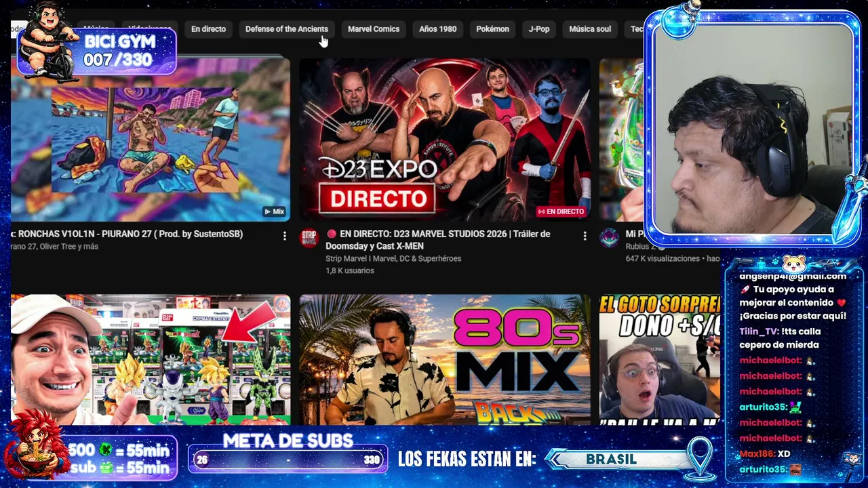This screenshot has height=488, width=868.
Task: Open the Strip Marvel channel avatar
Action: click(x=309, y=238)
